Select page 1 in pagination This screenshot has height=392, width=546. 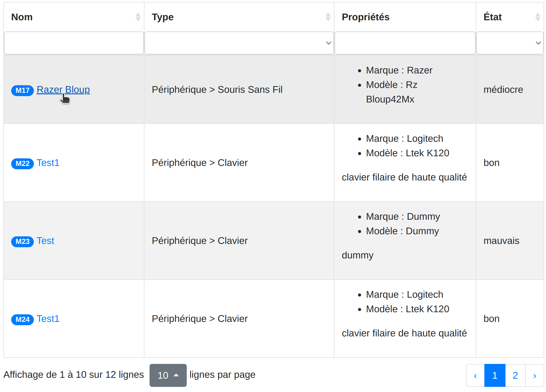pyautogui.click(x=495, y=375)
